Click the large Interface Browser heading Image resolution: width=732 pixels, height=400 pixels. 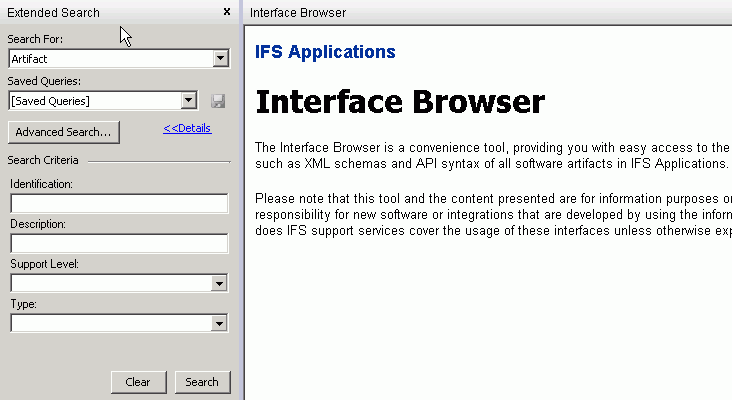coord(400,102)
